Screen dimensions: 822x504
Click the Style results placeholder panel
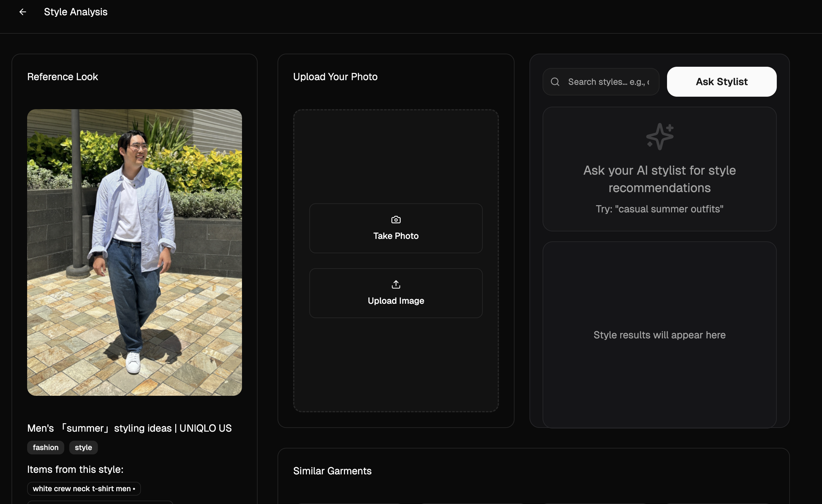pos(659,335)
